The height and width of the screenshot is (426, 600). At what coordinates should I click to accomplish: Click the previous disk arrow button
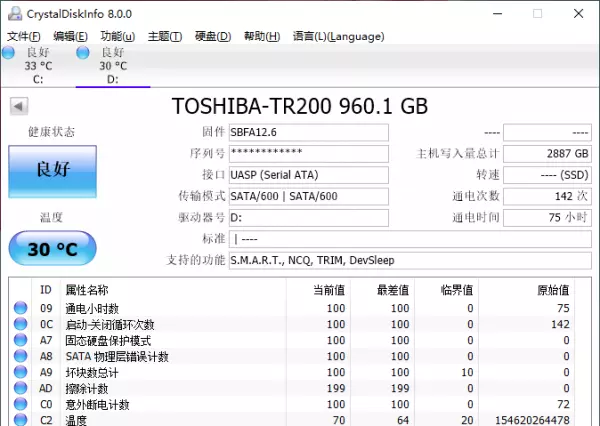click(x=19, y=106)
